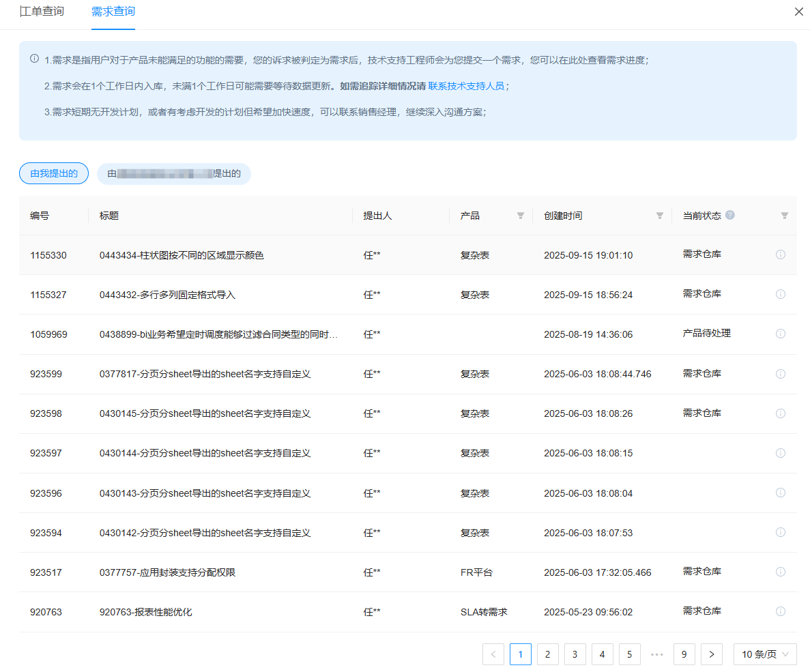Switch to the blurred-name 提出的 filter toggle
This screenshot has width=810, height=672.
tap(174, 174)
